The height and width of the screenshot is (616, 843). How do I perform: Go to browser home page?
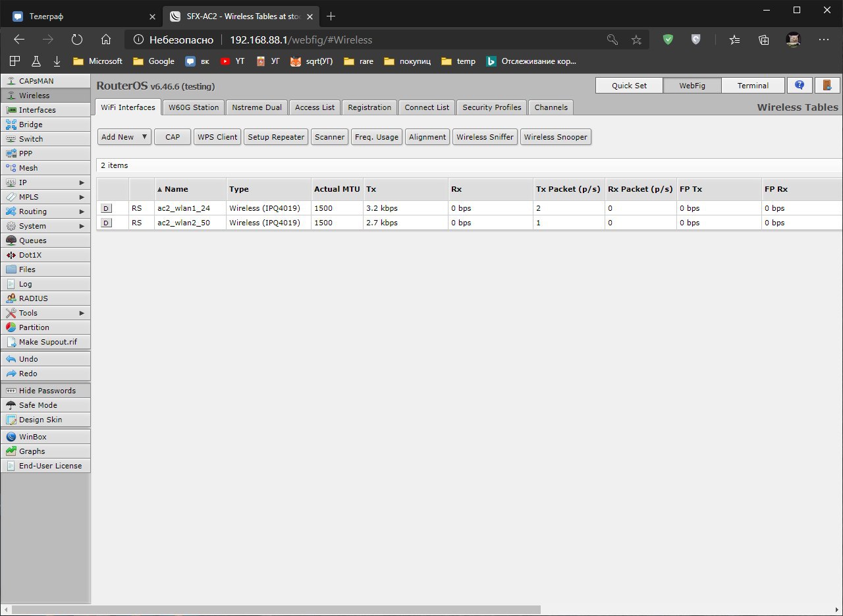(105, 40)
